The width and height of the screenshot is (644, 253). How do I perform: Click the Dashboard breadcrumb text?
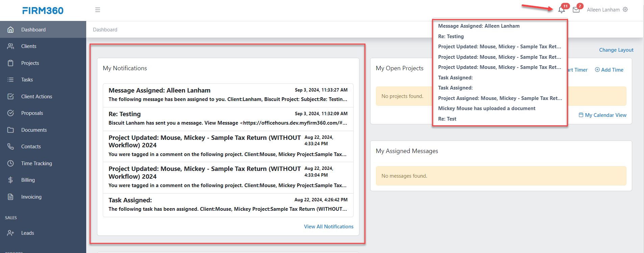coord(105,30)
